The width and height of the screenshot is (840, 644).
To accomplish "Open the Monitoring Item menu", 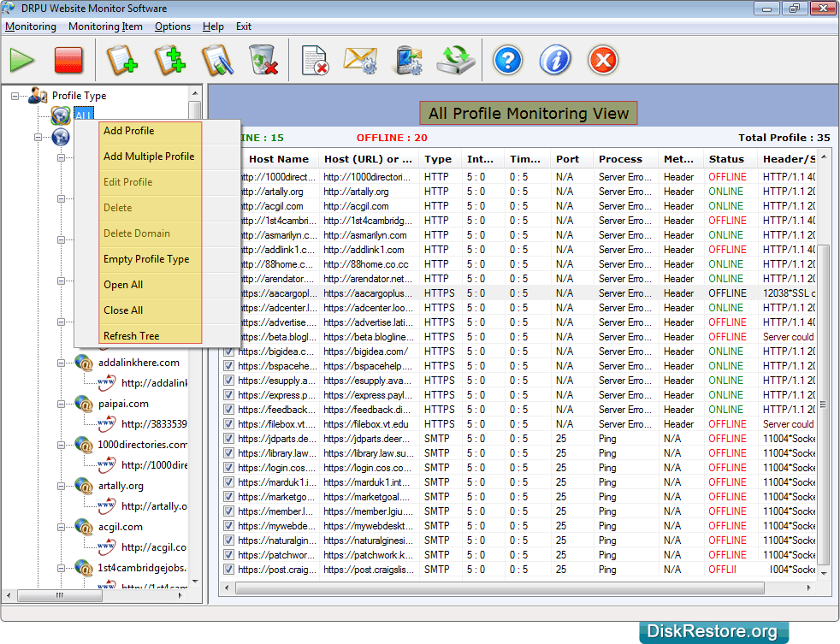I will click(105, 27).
